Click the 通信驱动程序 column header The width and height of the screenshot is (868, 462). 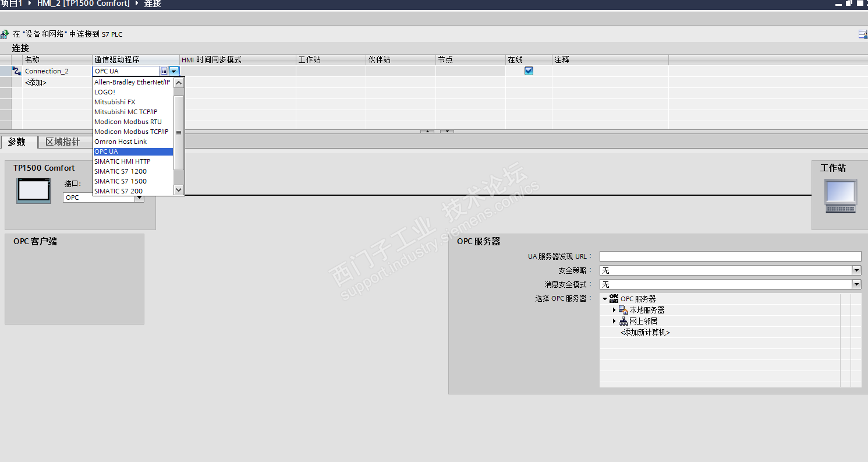pos(136,60)
